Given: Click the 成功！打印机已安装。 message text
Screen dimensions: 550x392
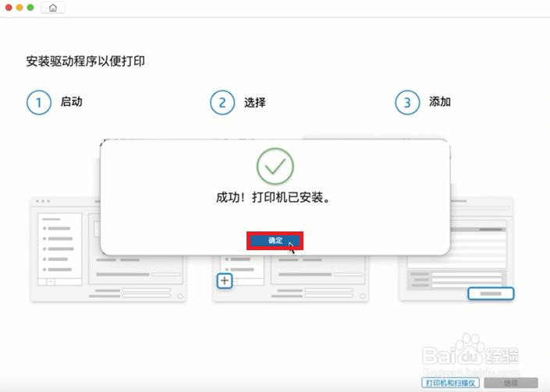Looking at the screenshot, I should point(273,198).
